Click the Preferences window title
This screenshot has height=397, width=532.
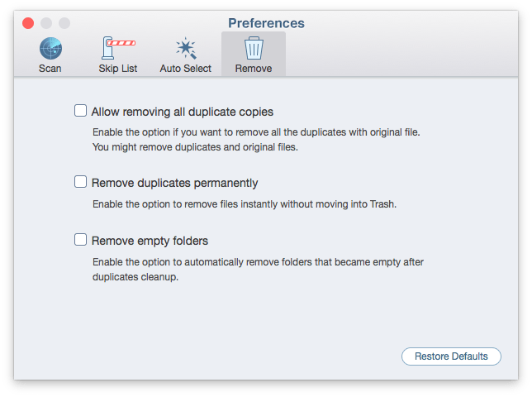point(266,23)
